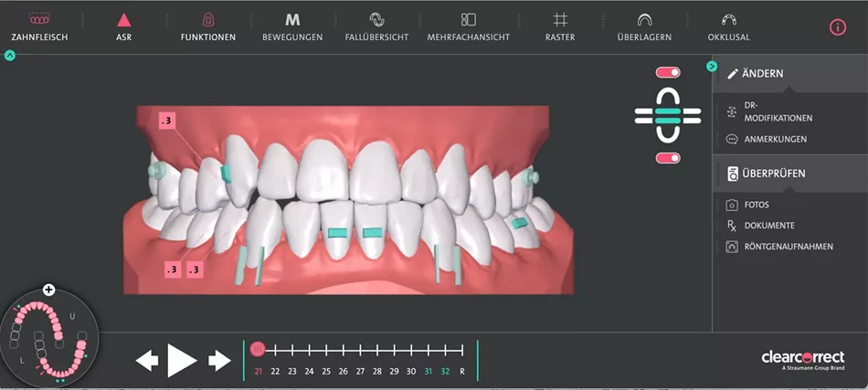Open the info icon
This screenshot has width=868, height=390.
(838, 27)
